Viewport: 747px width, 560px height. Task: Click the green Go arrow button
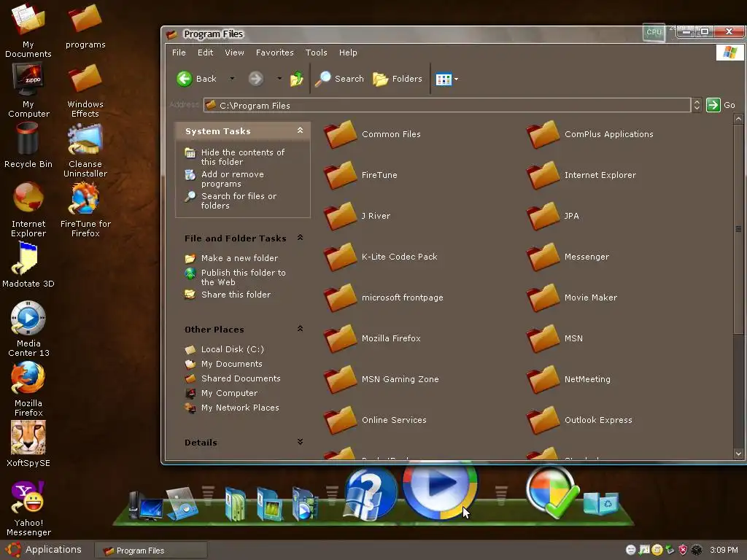pyautogui.click(x=713, y=105)
